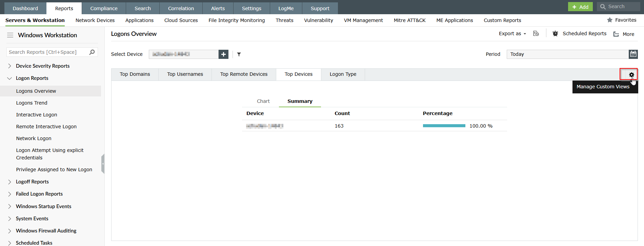The width and height of the screenshot is (644, 246).
Task: Collapse the Logon Reports section
Action: point(9,78)
